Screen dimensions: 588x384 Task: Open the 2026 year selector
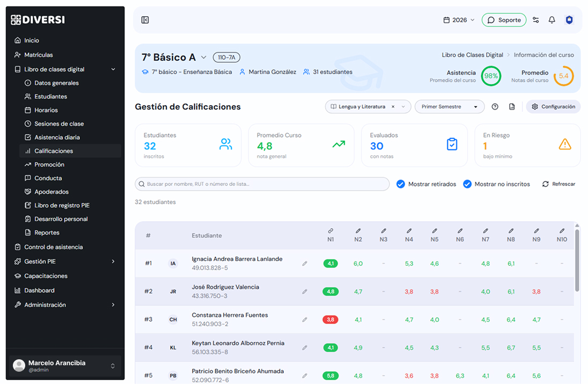click(x=459, y=20)
